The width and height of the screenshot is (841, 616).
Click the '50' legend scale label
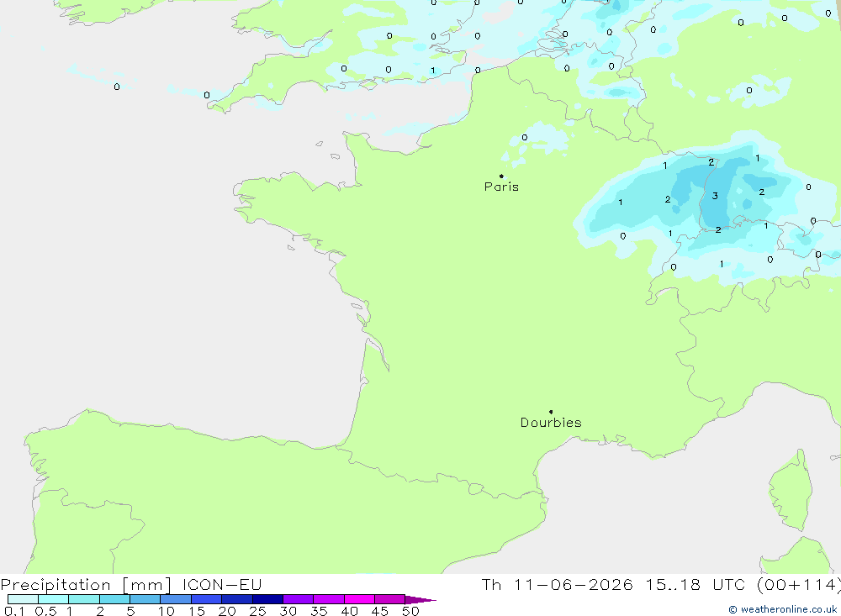pyautogui.click(x=411, y=611)
